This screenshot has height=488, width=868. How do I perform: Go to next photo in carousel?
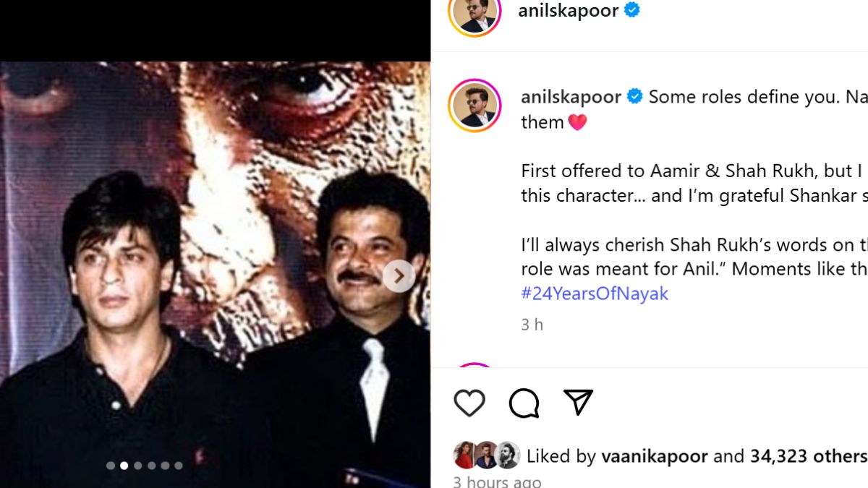pos(399,276)
